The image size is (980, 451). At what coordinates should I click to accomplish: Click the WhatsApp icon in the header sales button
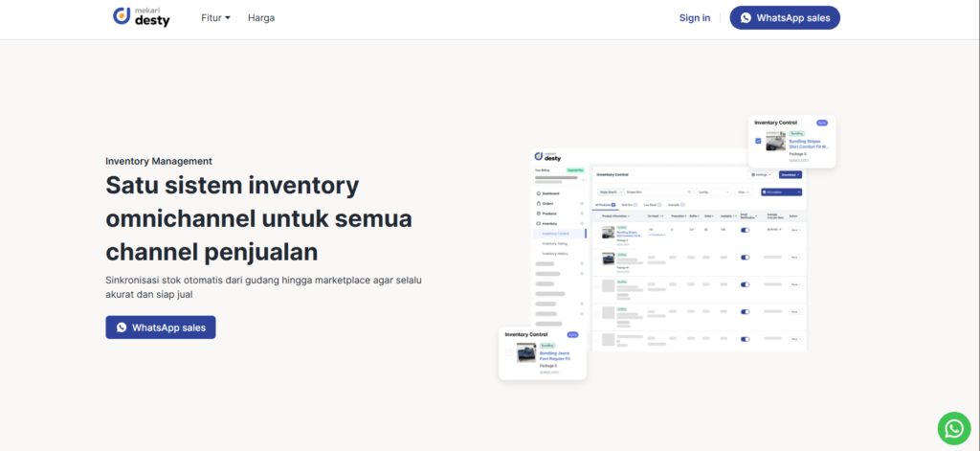click(745, 17)
